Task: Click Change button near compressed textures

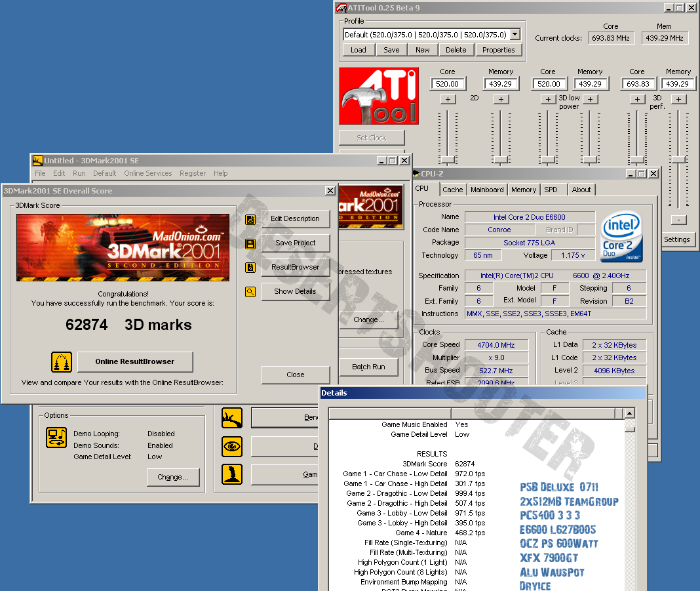Action: tap(368, 319)
